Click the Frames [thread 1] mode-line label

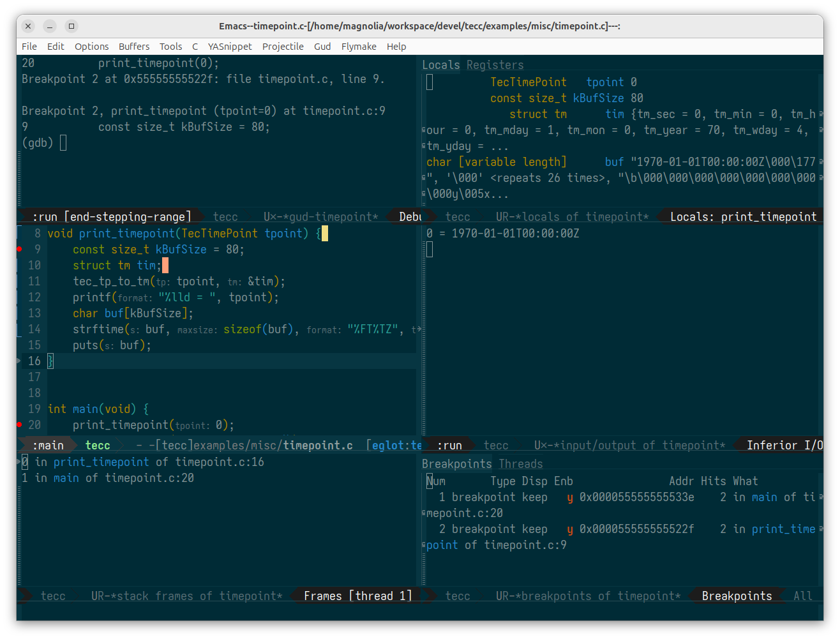(x=357, y=596)
